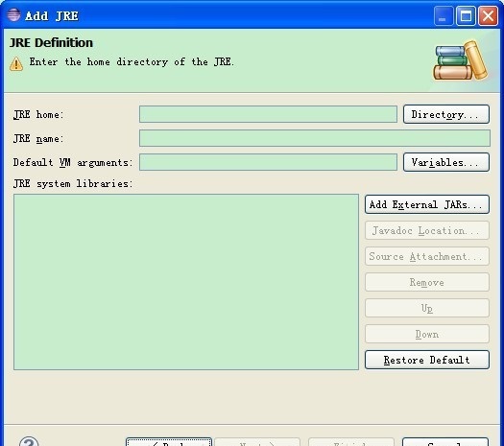Click the library books icon in the header
Screen dimensions: 504x446
(x=461, y=60)
